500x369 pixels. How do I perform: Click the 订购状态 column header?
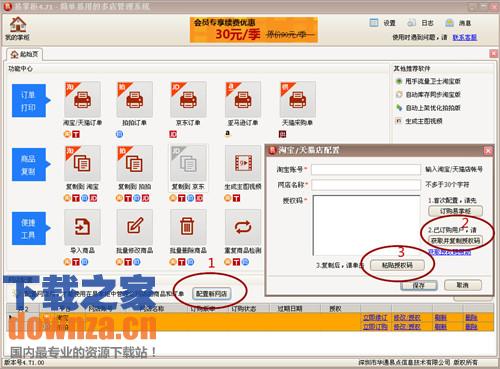tap(248, 309)
